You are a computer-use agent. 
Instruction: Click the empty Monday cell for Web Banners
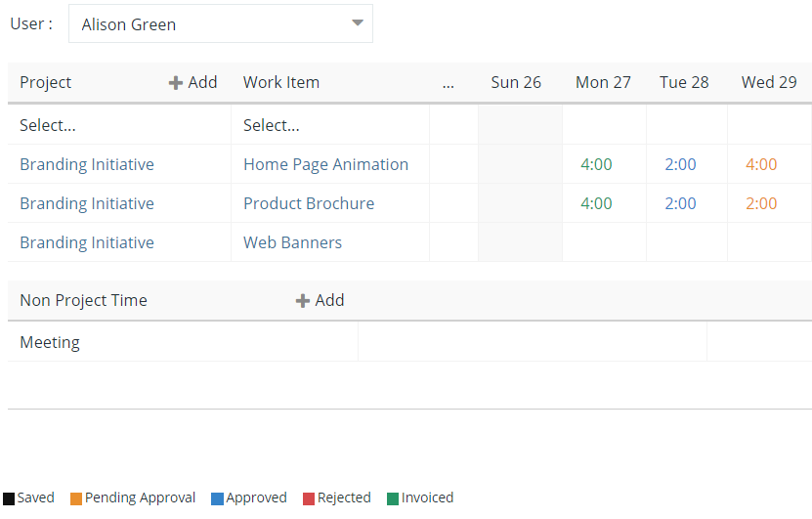[604, 242]
